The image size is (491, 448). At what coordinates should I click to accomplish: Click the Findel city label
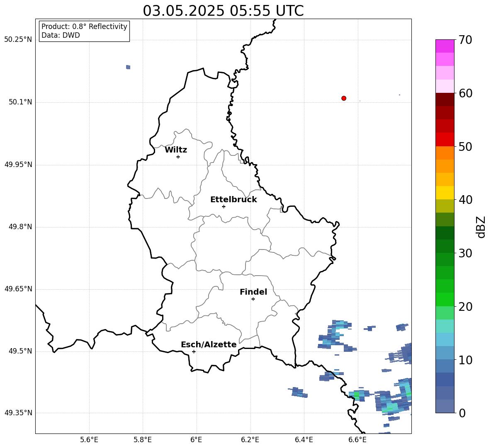pos(253,292)
